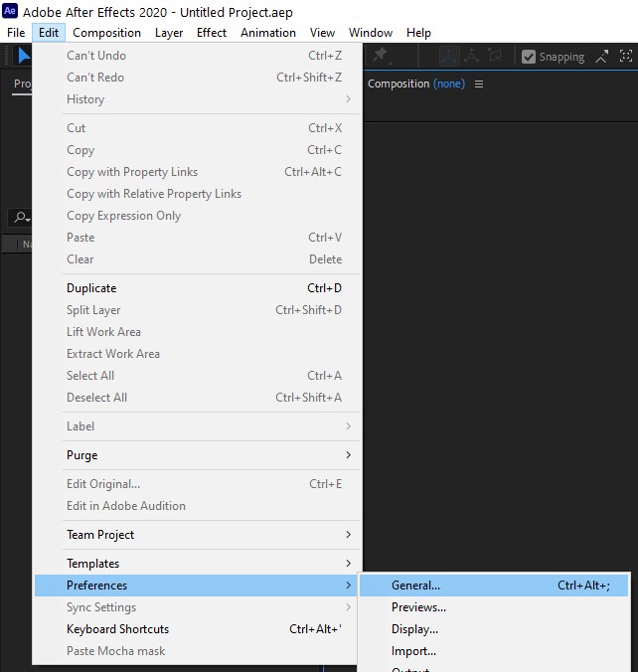
Task: Choose Extract Work Area
Action: 198,354
